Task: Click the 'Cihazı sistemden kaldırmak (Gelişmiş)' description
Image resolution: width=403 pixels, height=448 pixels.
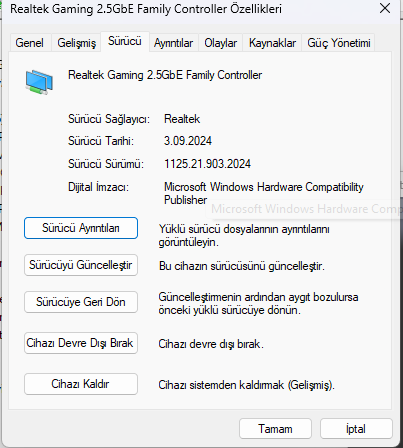Action: tap(246, 385)
